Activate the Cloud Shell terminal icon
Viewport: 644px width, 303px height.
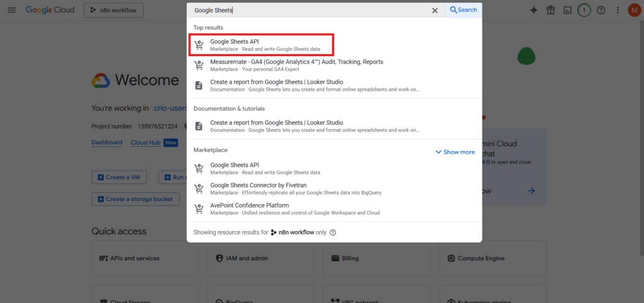pos(567,10)
